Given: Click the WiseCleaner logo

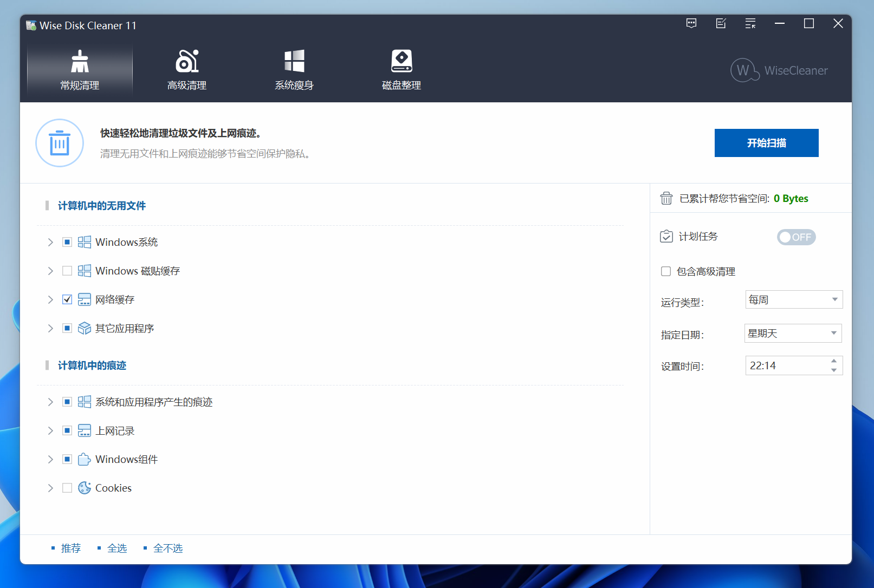Looking at the screenshot, I should [x=779, y=70].
